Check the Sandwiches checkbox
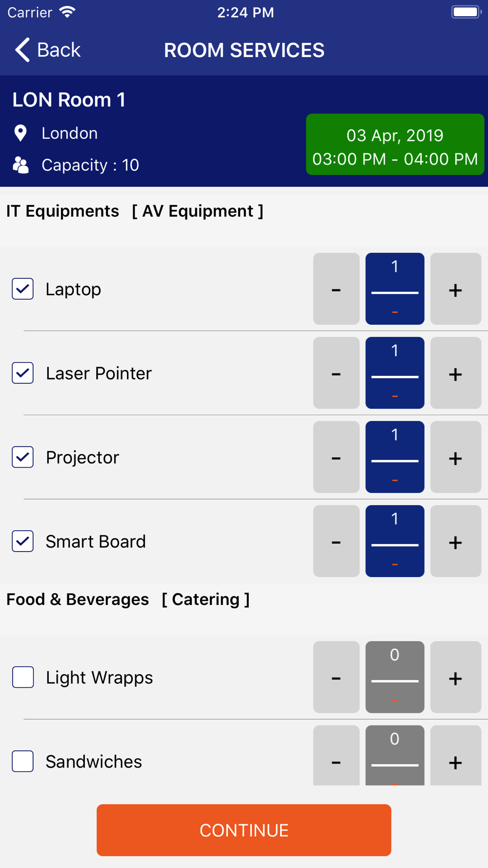488x868 pixels. point(23,762)
